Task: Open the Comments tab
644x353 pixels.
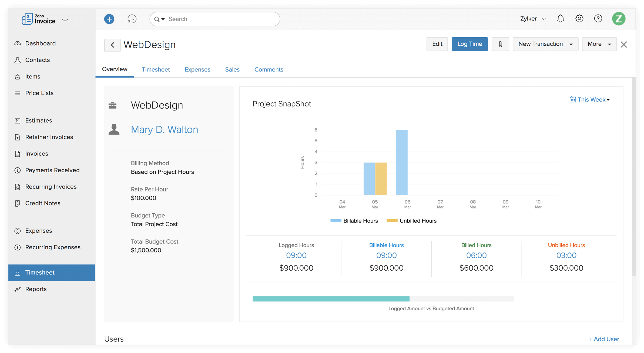Action: 269,69
